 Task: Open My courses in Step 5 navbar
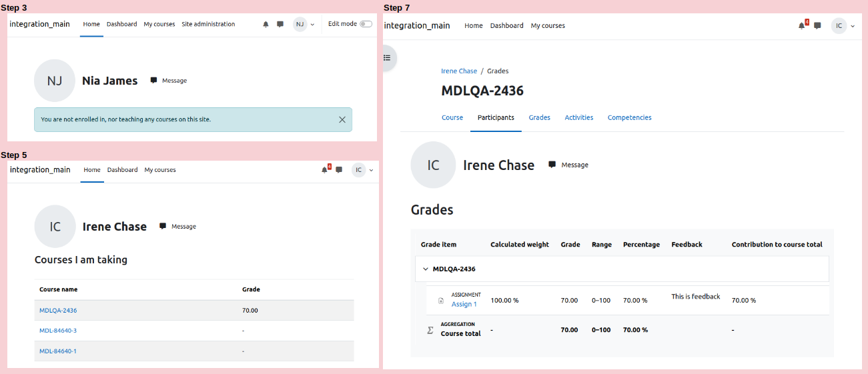point(160,170)
